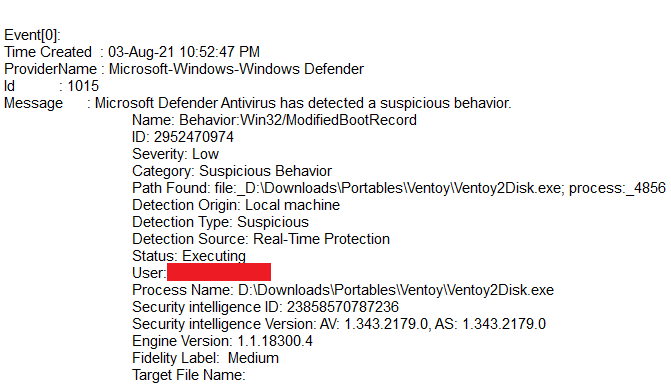Click the event Id value 1015
The width and height of the screenshot is (671, 392).
83,86
